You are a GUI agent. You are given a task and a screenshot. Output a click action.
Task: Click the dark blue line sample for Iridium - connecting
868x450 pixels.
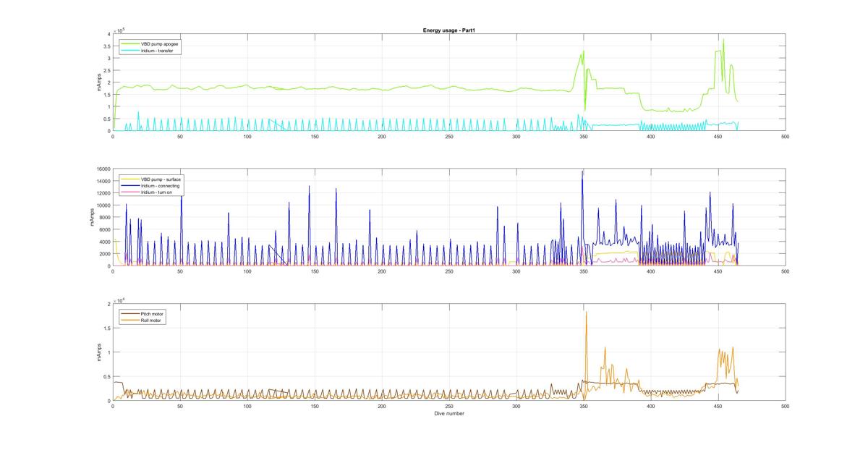[130, 185]
